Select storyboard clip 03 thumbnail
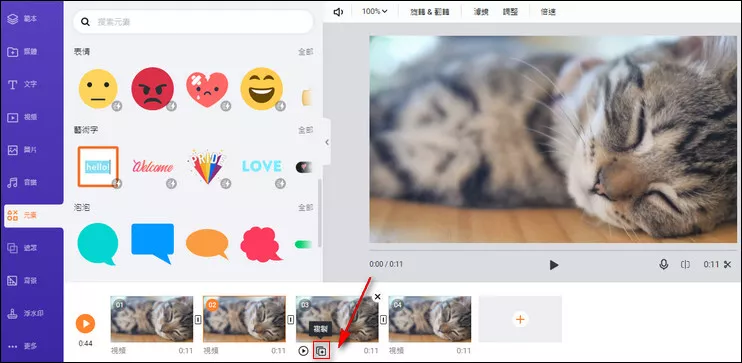Screen dimensions: 742x363 [337, 319]
